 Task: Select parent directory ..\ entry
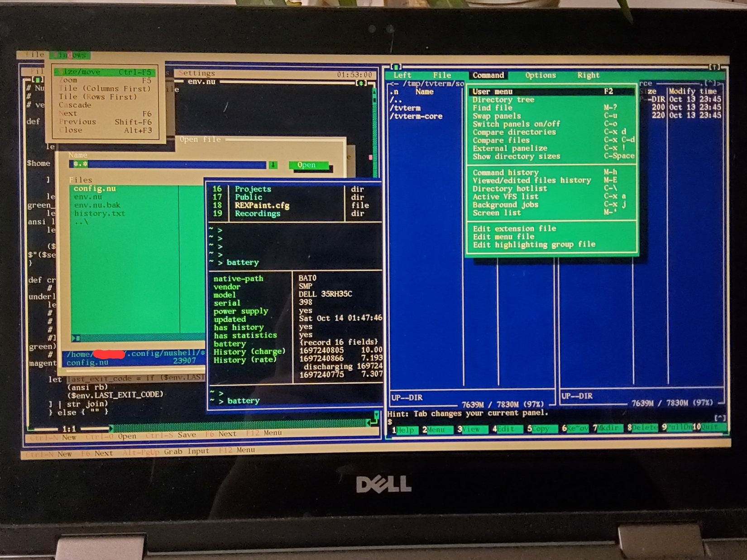(x=81, y=222)
